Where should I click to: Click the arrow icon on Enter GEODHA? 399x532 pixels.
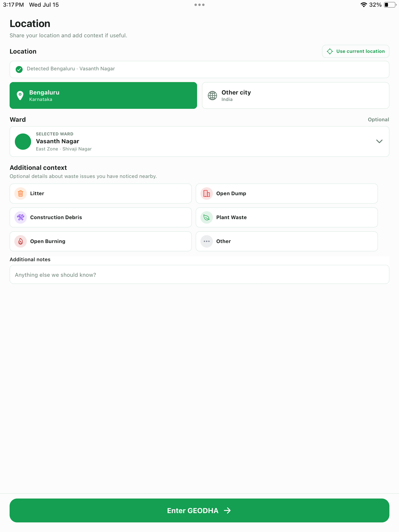click(227, 510)
